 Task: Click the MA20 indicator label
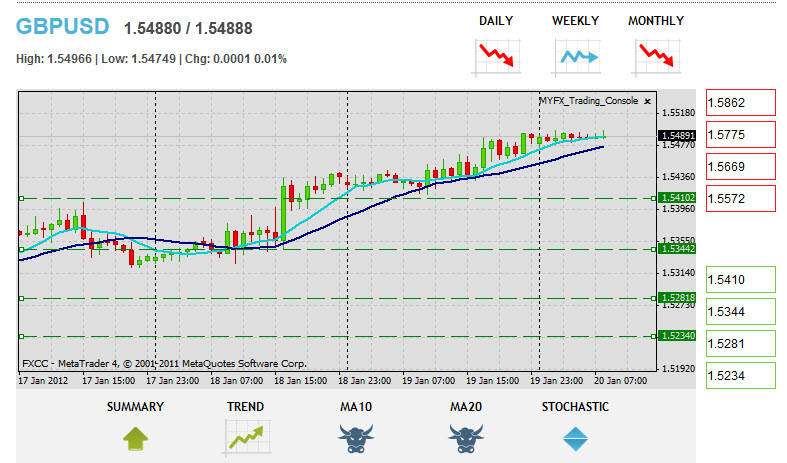point(466,407)
